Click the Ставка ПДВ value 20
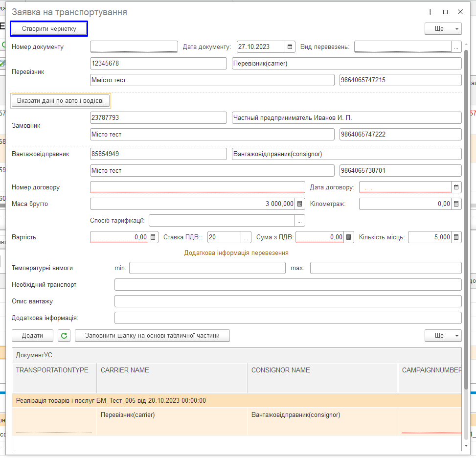 (224, 237)
